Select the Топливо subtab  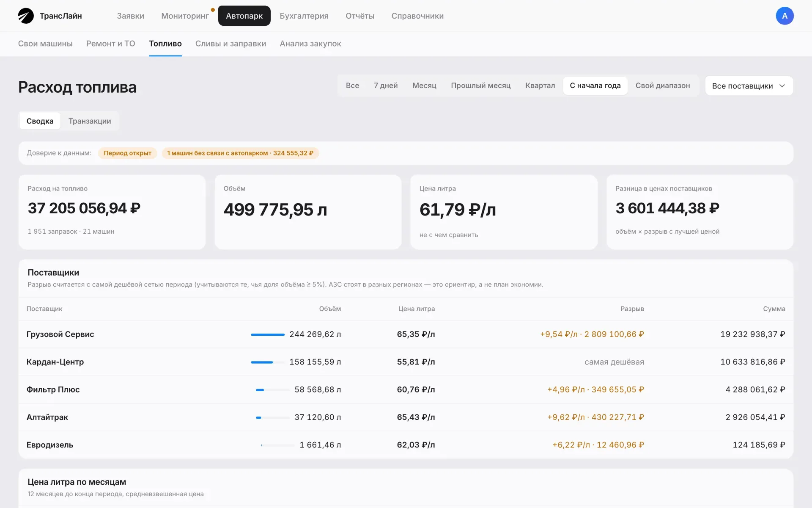165,44
